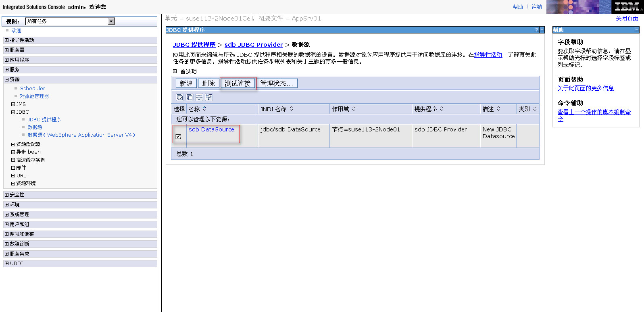Open 数据源 in navigation tree
This screenshot has height=312, width=644.
coord(35,127)
